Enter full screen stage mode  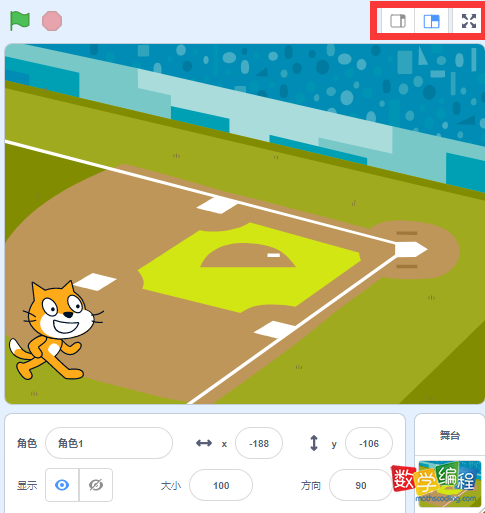click(469, 21)
